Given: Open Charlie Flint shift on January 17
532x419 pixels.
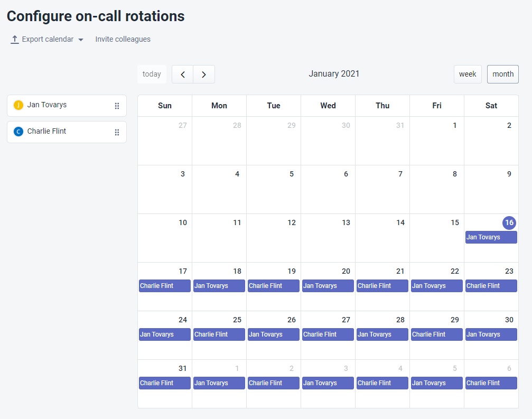Looking at the screenshot, I should pyautogui.click(x=164, y=286).
